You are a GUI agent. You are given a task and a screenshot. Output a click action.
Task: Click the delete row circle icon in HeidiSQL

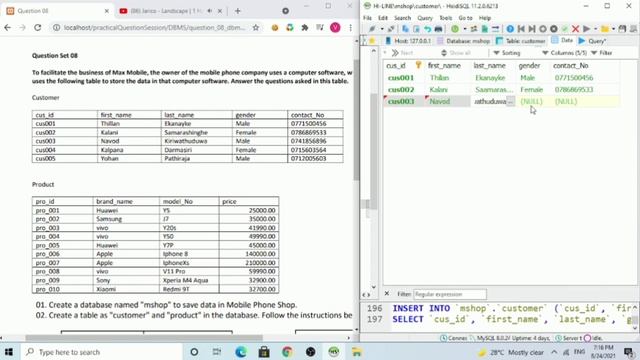[554, 29]
